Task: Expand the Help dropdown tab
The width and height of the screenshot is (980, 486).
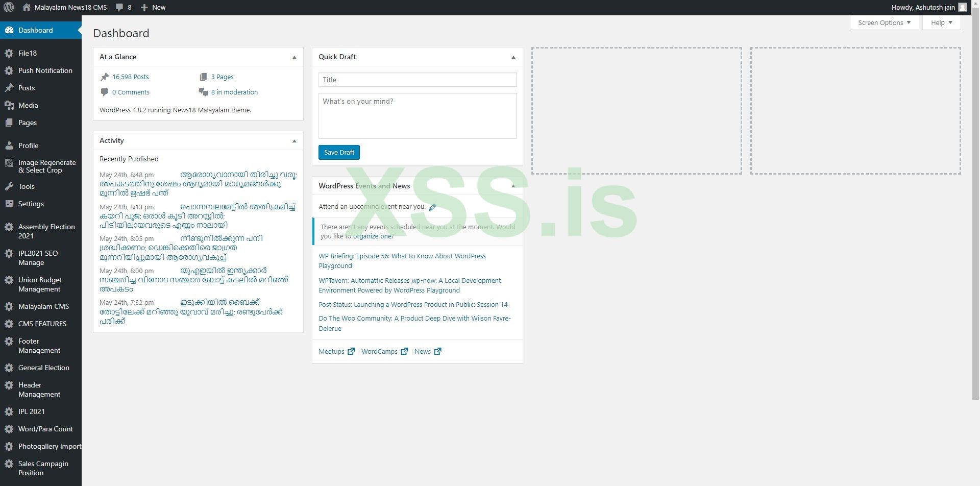Action: click(x=942, y=22)
